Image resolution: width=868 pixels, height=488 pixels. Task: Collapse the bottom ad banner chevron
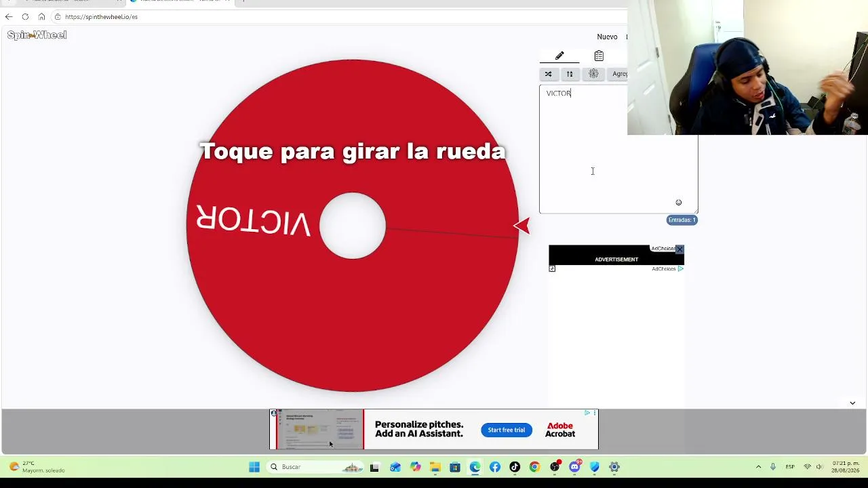pos(852,403)
